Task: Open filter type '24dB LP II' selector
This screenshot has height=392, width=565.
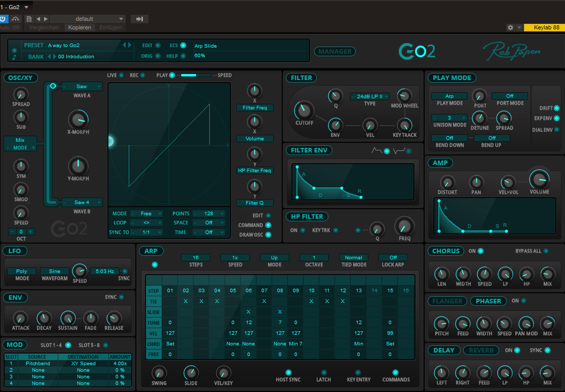Action: click(x=370, y=96)
